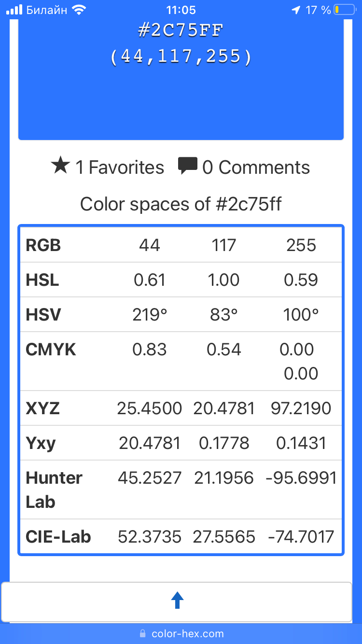Tap the CIE-Lab row label
Viewport: 362px width, 644px height.
[58, 537]
